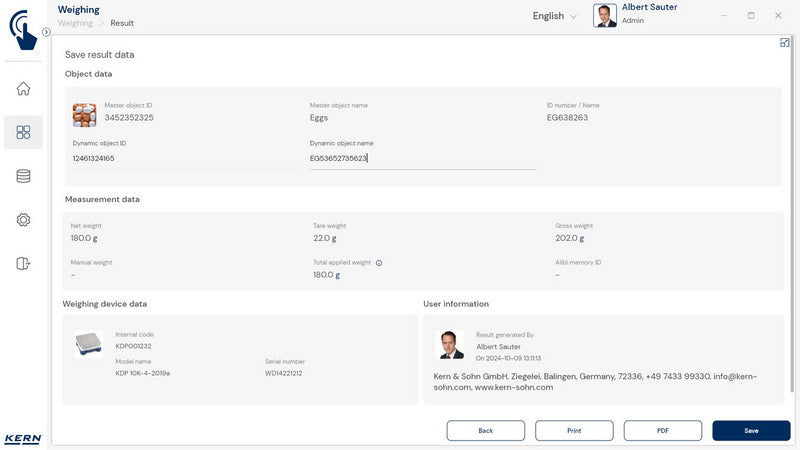Click Master object ID value 3452352325
Screen dimensions: 800x450
tap(129, 117)
